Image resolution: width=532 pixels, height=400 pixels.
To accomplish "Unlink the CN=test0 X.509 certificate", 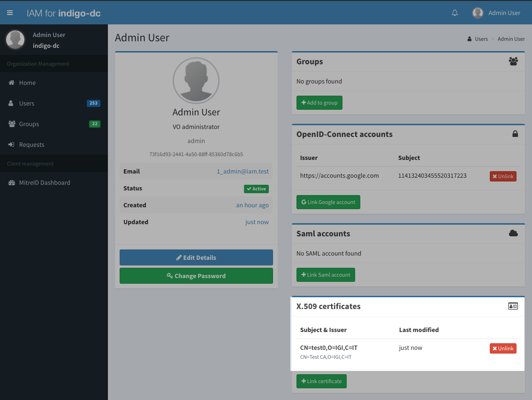I will tap(503, 348).
